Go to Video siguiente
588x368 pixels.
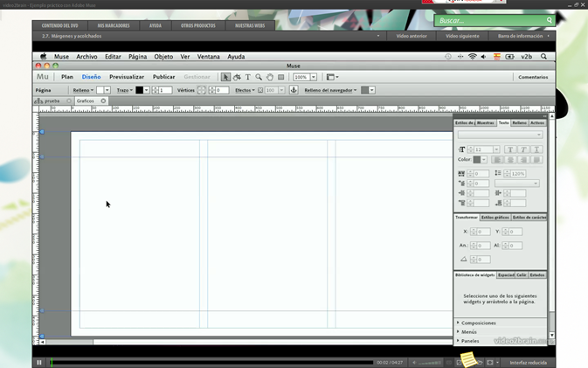click(462, 36)
